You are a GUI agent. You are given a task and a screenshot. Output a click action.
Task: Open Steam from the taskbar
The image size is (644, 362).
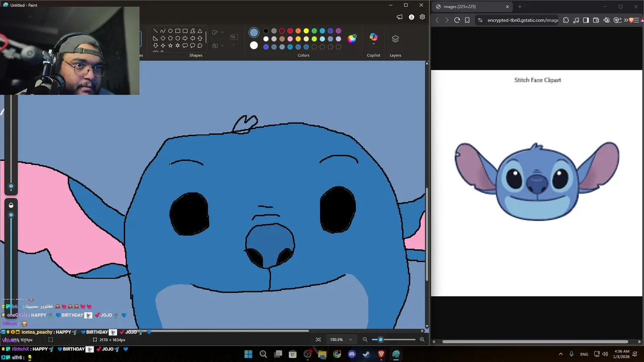(366, 354)
